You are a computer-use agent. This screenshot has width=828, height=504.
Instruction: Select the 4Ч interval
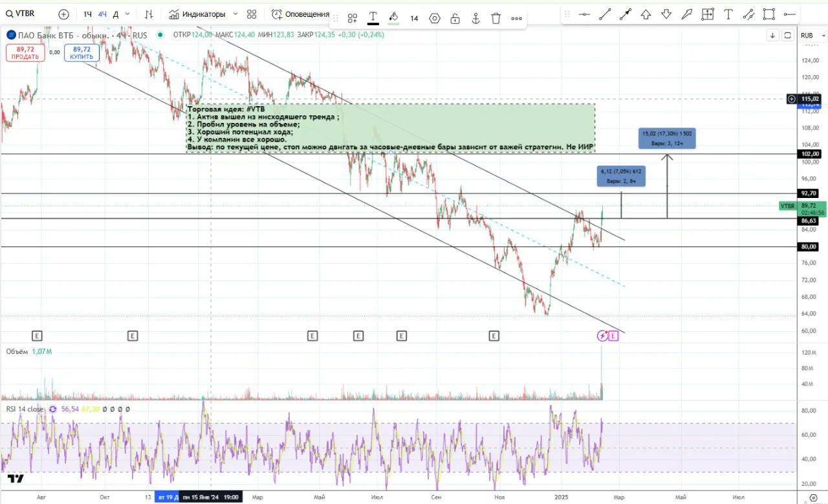click(102, 14)
